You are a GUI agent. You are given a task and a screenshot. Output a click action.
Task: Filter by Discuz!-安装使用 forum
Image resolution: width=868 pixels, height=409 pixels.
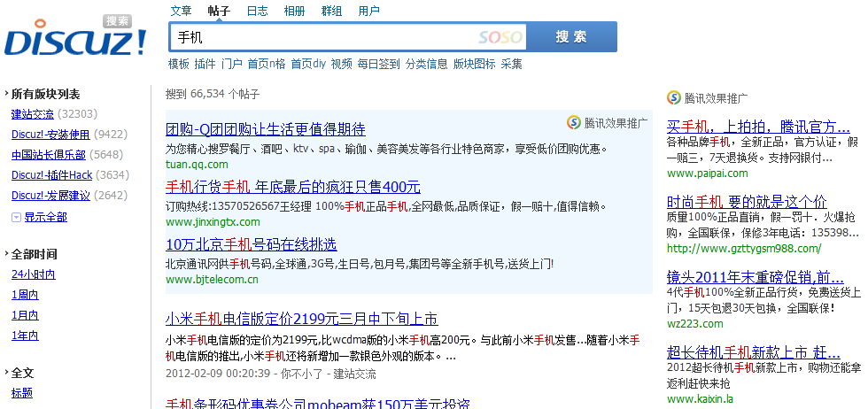(50, 135)
